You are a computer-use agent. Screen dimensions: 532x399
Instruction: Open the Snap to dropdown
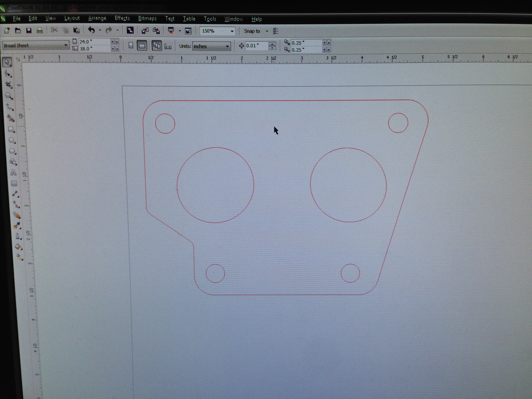click(267, 31)
